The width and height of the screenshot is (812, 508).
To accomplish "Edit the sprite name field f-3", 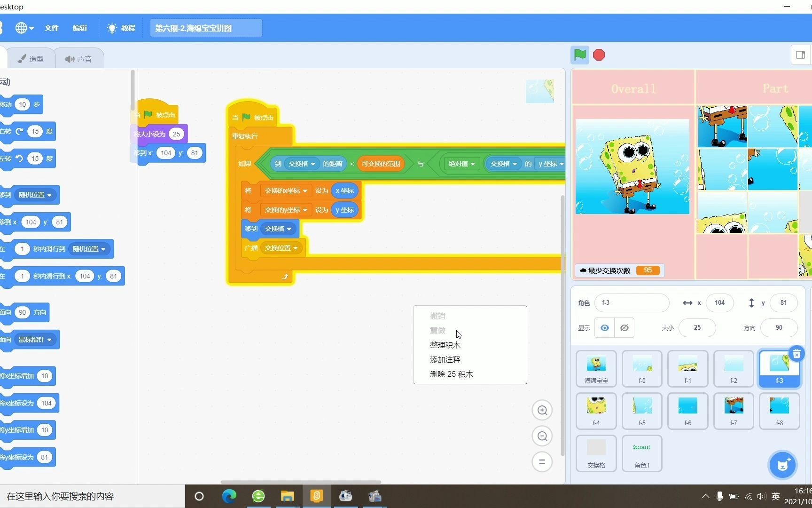I will [632, 302].
